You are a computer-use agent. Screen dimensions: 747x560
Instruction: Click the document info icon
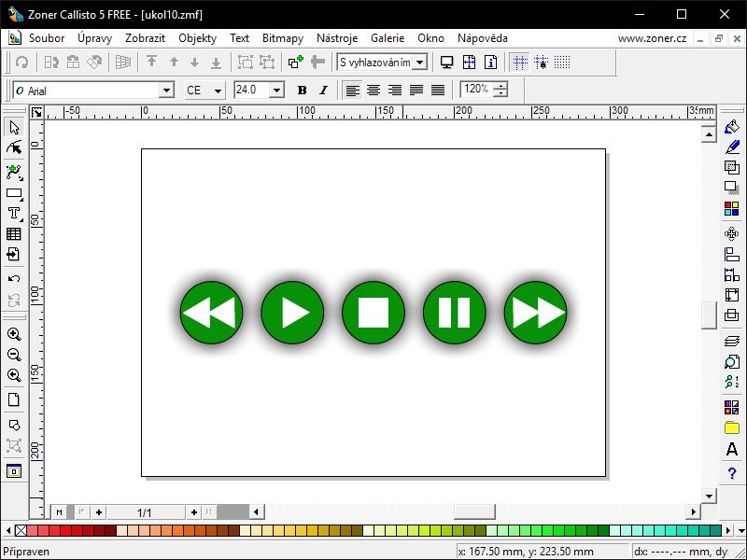click(491, 63)
